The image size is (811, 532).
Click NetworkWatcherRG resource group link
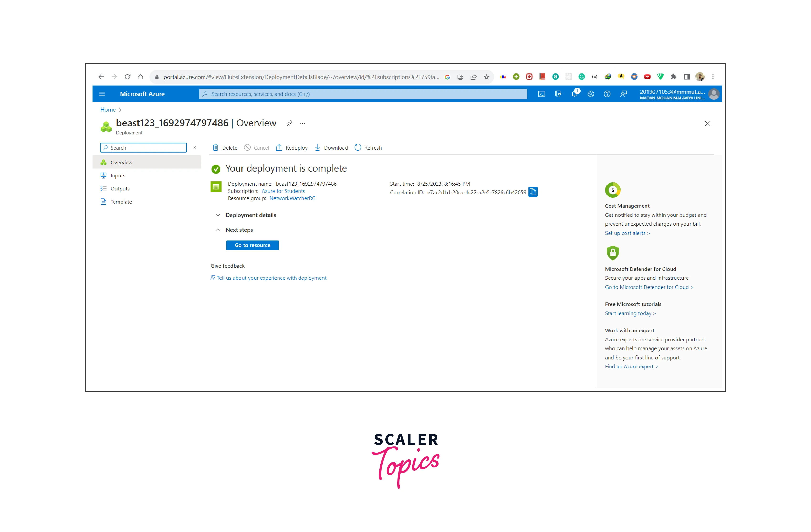(292, 198)
